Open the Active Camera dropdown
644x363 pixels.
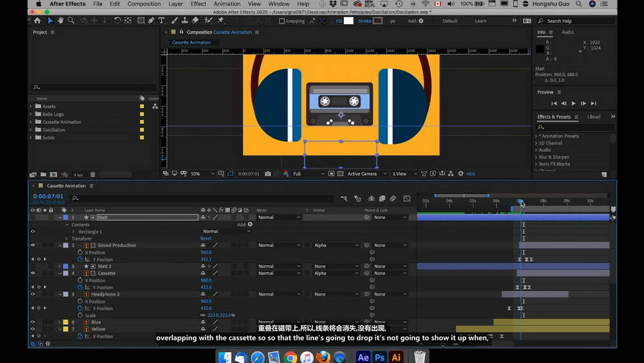(367, 174)
